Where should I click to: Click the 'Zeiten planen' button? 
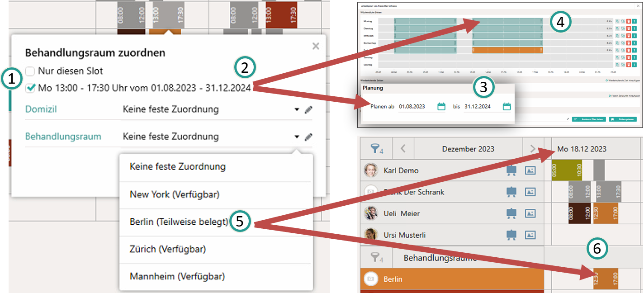pos(622,119)
